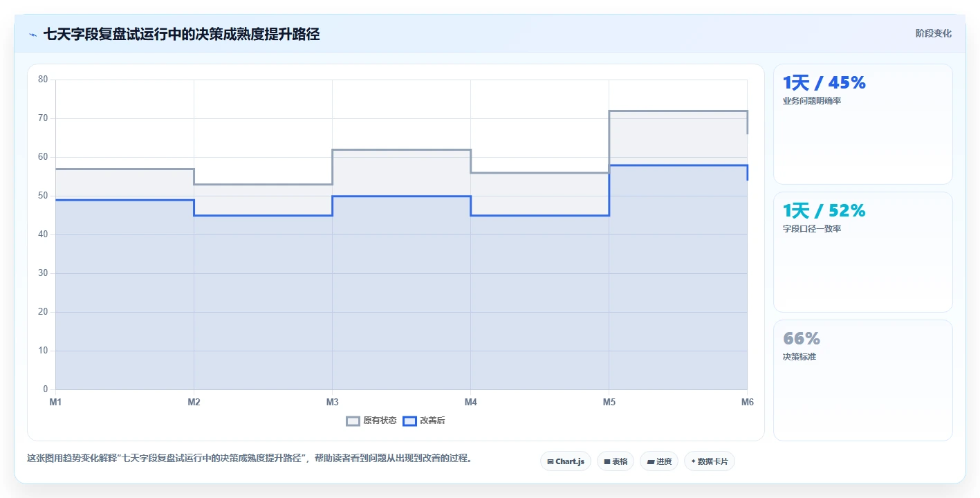Click the 表格 tag
The height and width of the screenshot is (498, 980).
click(616, 461)
